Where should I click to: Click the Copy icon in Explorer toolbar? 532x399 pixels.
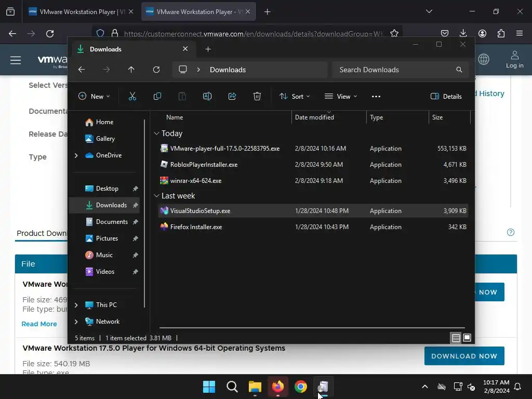[x=157, y=96]
